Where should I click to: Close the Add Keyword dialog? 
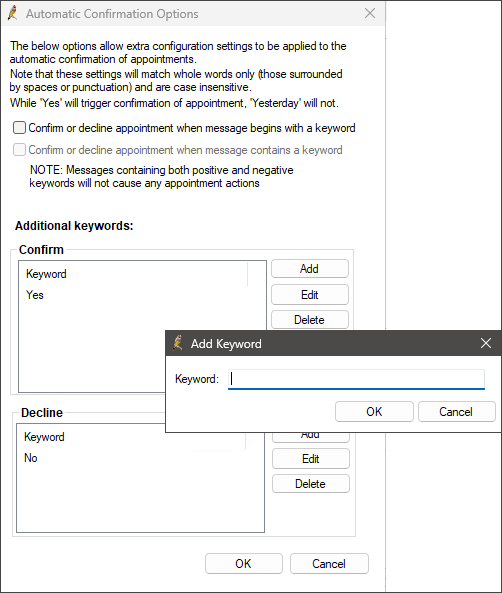(486, 343)
